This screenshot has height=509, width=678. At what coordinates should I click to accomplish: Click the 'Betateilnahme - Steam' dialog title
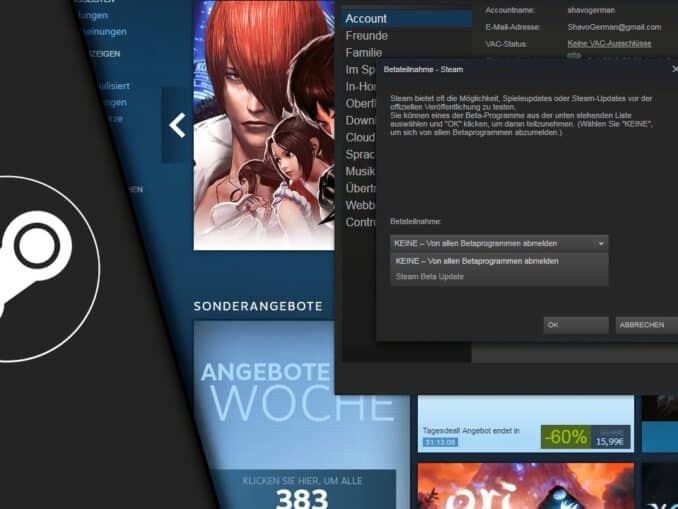(423, 69)
